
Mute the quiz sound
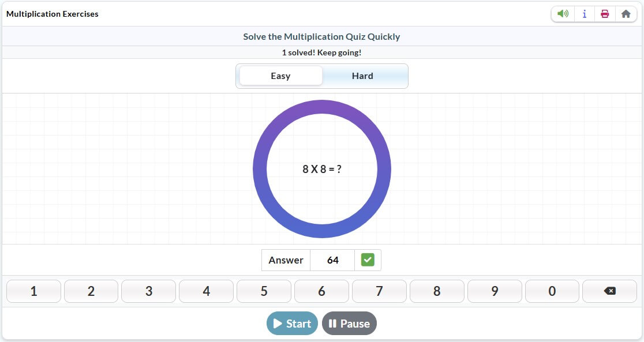click(x=563, y=13)
